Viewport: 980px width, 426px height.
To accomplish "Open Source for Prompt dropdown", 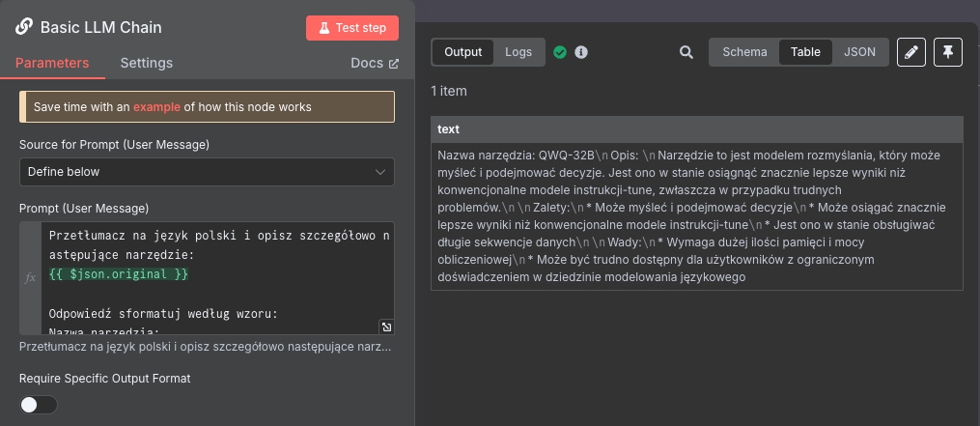I will coord(207,172).
